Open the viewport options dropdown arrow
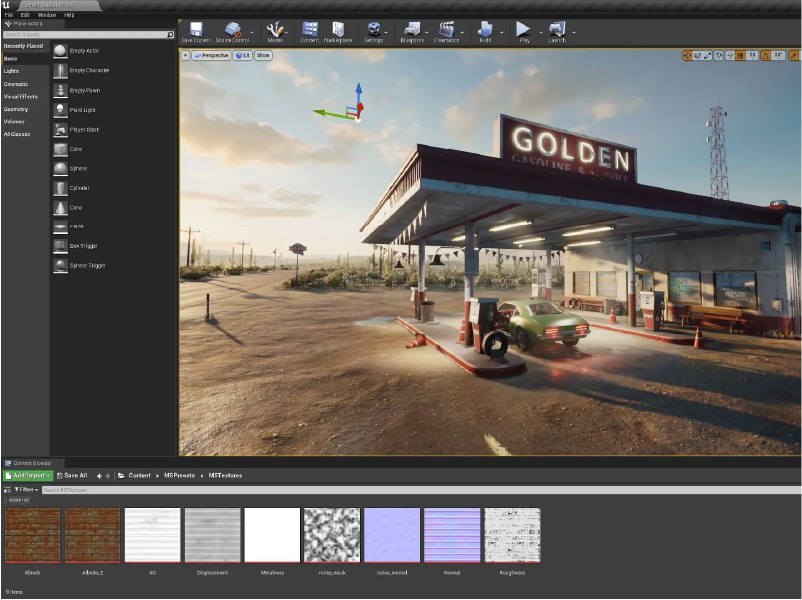Screen dimensions: 802x600 click(x=185, y=55)
